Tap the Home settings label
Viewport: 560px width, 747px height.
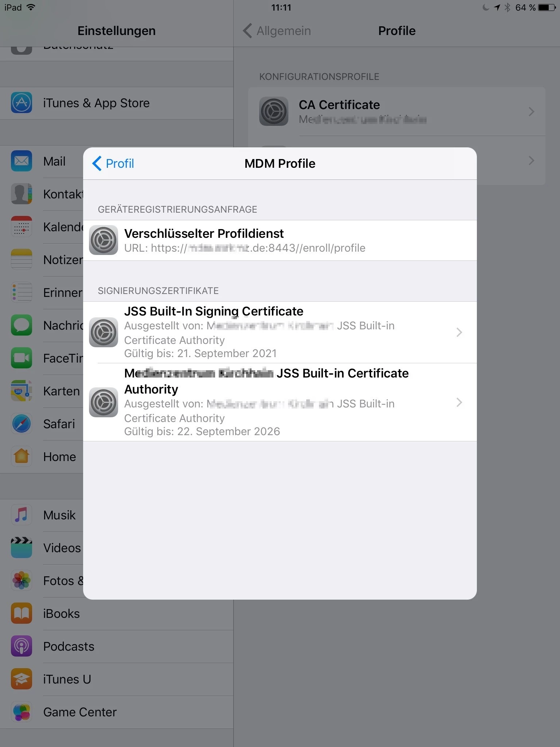click(x=59, y=457)
